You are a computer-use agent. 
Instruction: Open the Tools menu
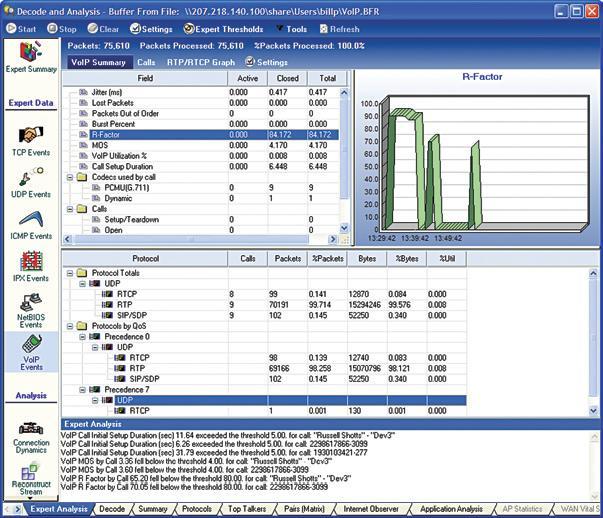click(x=292, y=29)
